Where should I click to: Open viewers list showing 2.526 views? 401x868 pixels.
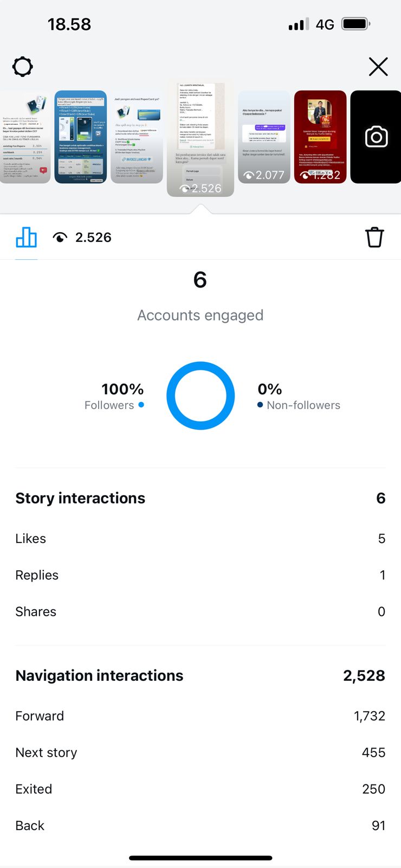point(82,238)
